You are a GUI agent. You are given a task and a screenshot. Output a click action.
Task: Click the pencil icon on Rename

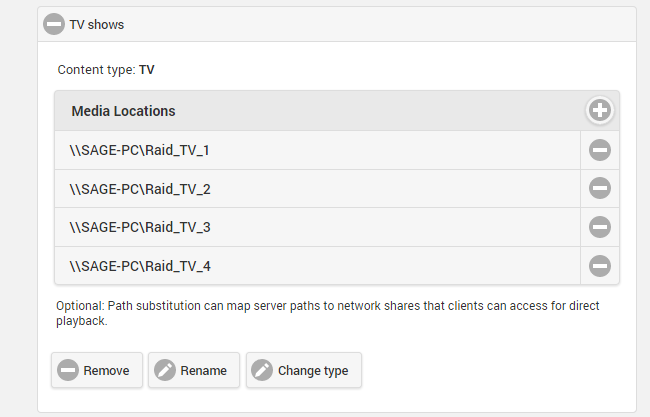tap(165, 370)
